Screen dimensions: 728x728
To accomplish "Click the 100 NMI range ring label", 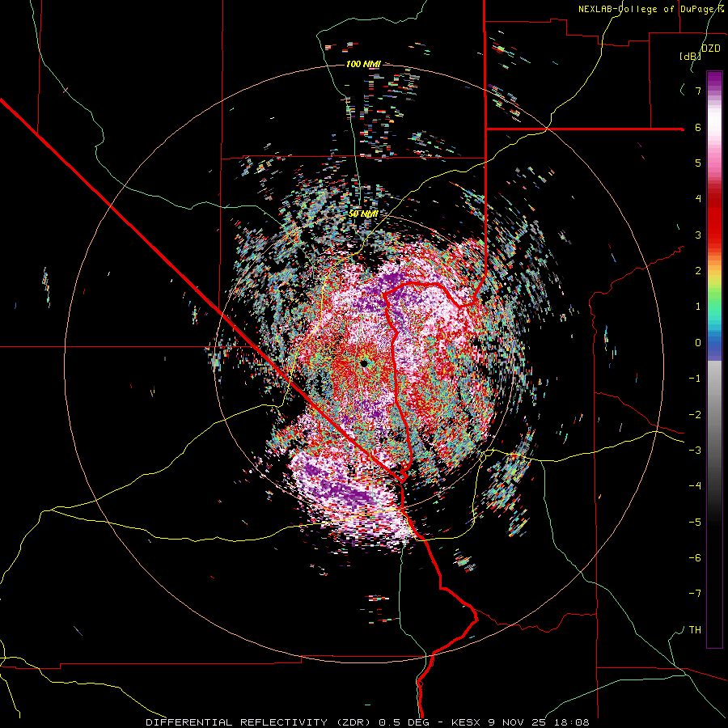I will point(363,64).
